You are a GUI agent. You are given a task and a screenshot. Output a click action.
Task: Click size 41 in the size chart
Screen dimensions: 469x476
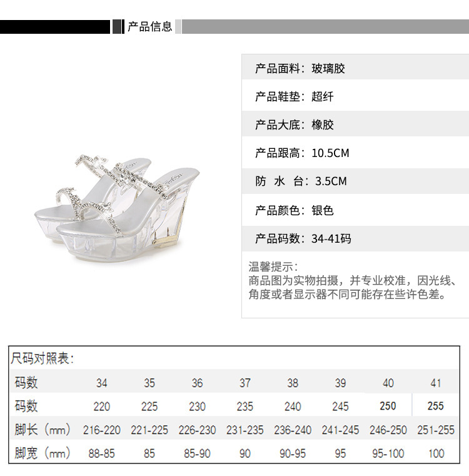(x=436, y=383)
